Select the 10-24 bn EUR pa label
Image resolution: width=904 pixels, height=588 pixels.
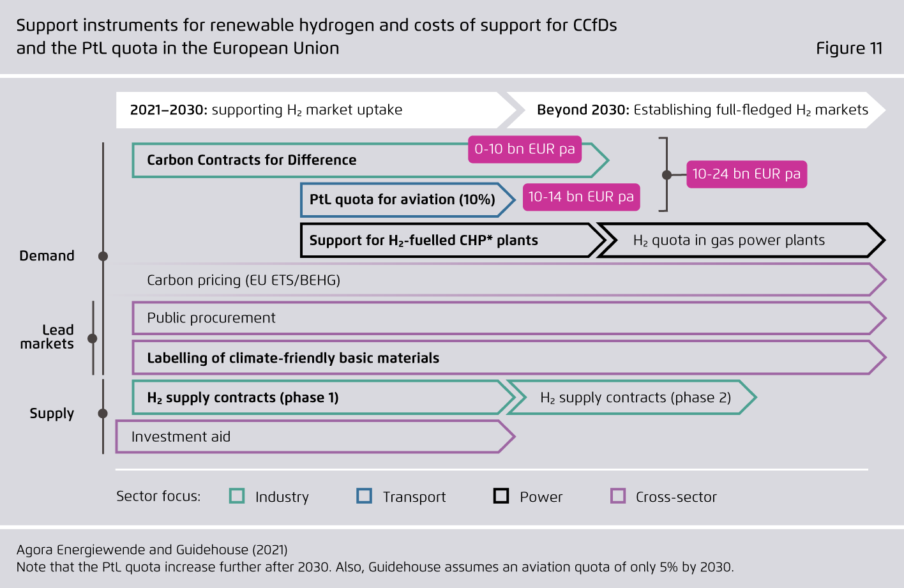[746, 174]
